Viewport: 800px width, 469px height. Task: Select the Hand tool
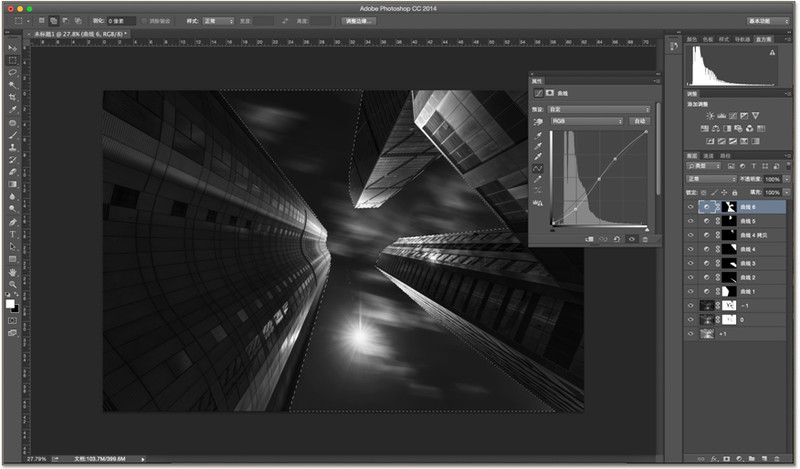pos(12,272)
